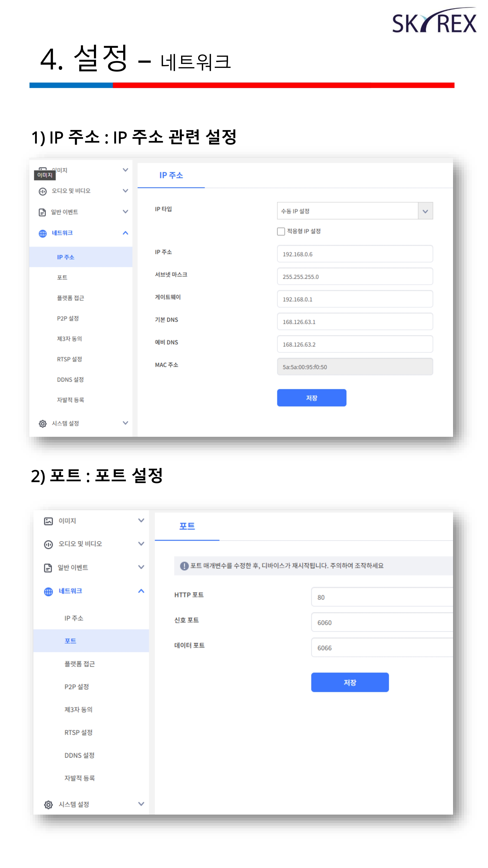The height and width of the screenshot is (868, 488).
Task: Click the audio and video icon in top sidebar
Action: [x=43, y=191]
